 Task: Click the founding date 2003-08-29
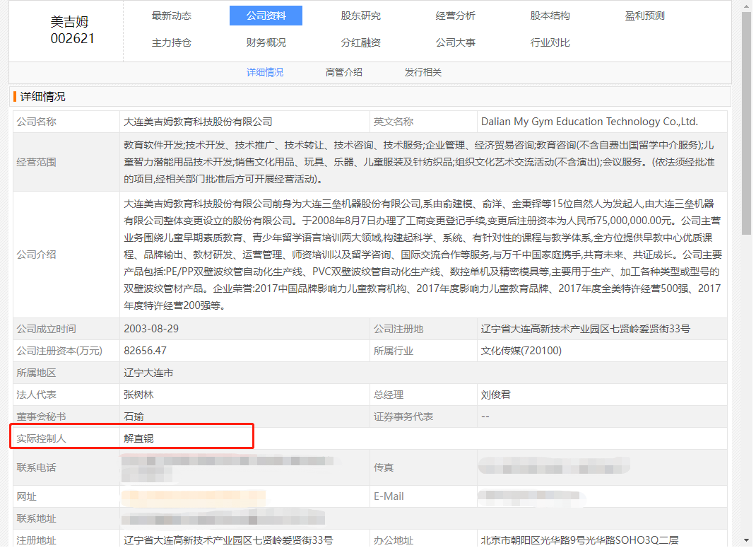tap(151, 329)
